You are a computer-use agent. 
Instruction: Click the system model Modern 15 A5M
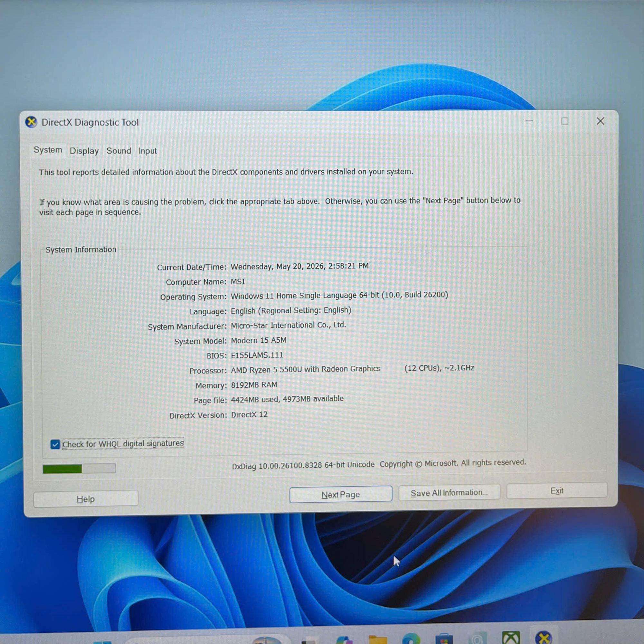(259, 340)
